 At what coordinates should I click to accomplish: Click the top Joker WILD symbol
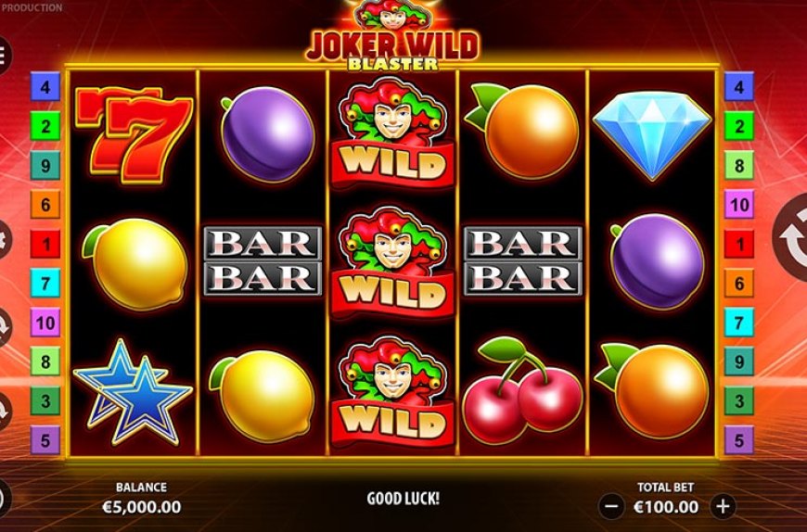tap(392, 133)
